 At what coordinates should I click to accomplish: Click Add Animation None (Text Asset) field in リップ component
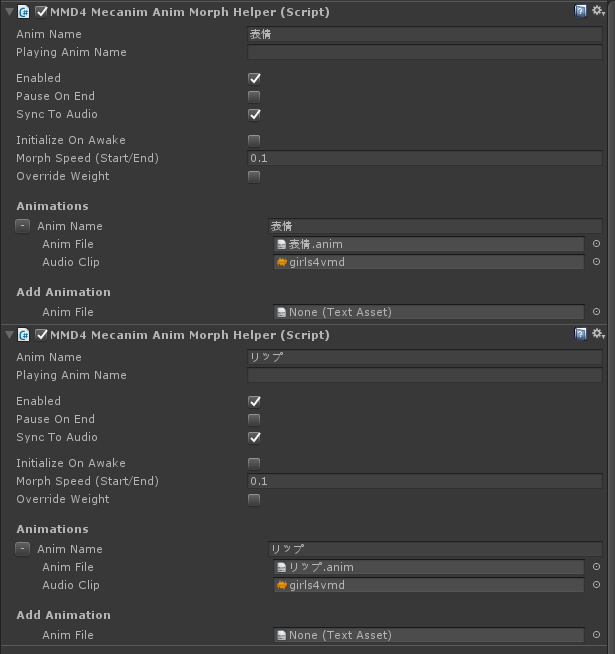tap(428, 635)
